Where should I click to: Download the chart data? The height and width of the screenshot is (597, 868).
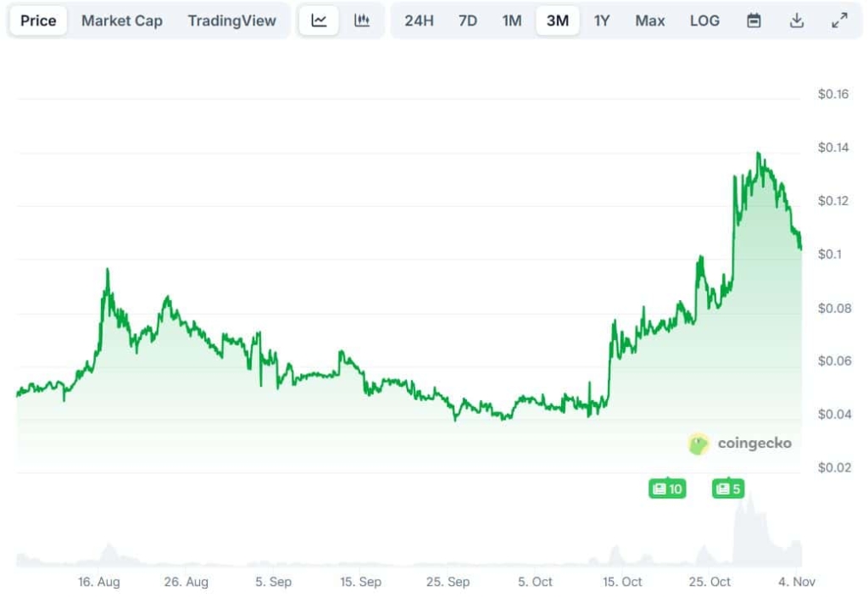(x=796, y=21)
